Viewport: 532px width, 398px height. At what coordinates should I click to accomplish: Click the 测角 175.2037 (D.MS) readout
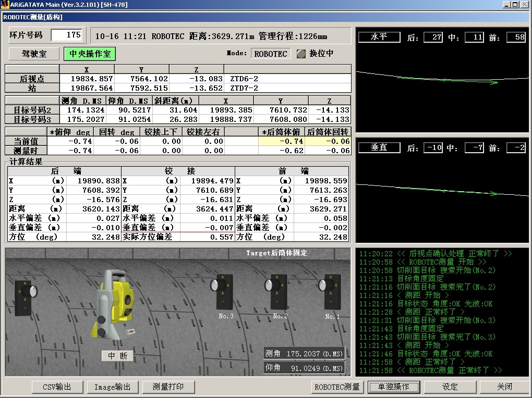click(x=304, y=354)
